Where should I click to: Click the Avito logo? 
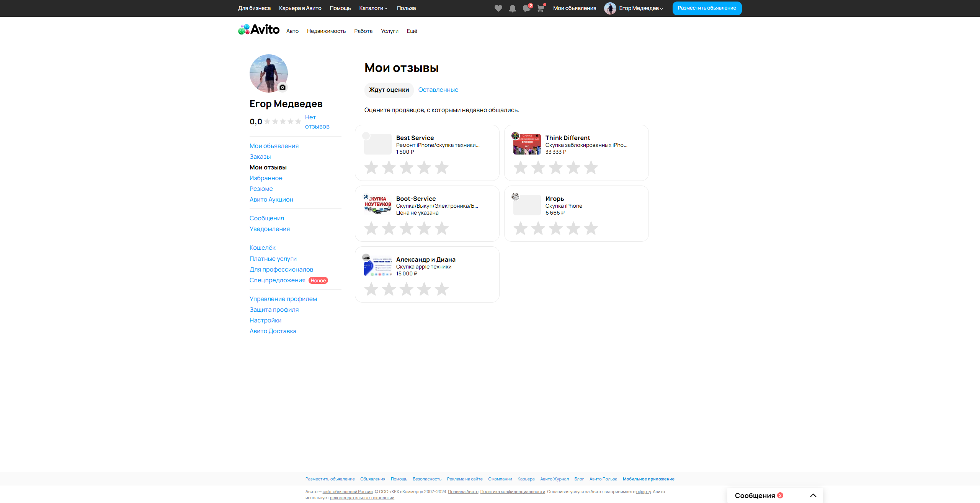coord(259,29)
